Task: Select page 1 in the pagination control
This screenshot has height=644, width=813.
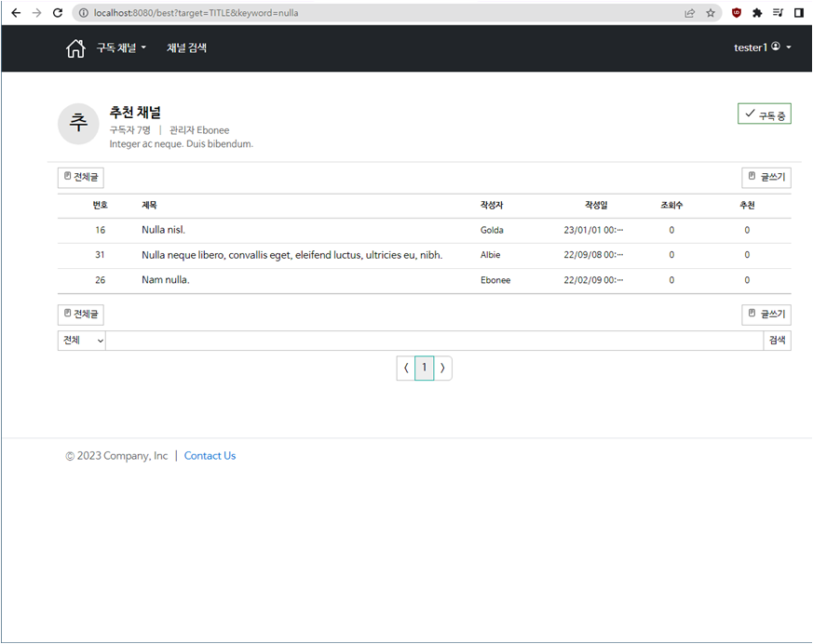Action: (424, 368)
